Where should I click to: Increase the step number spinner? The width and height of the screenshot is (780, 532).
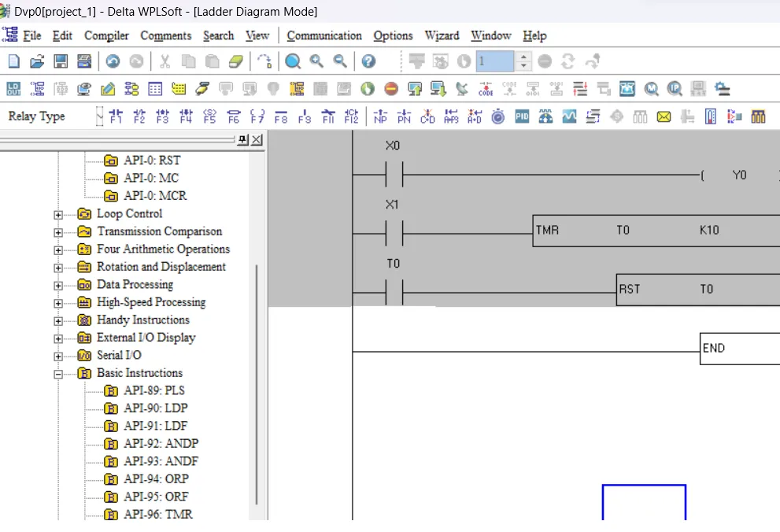tap(523, 56)
